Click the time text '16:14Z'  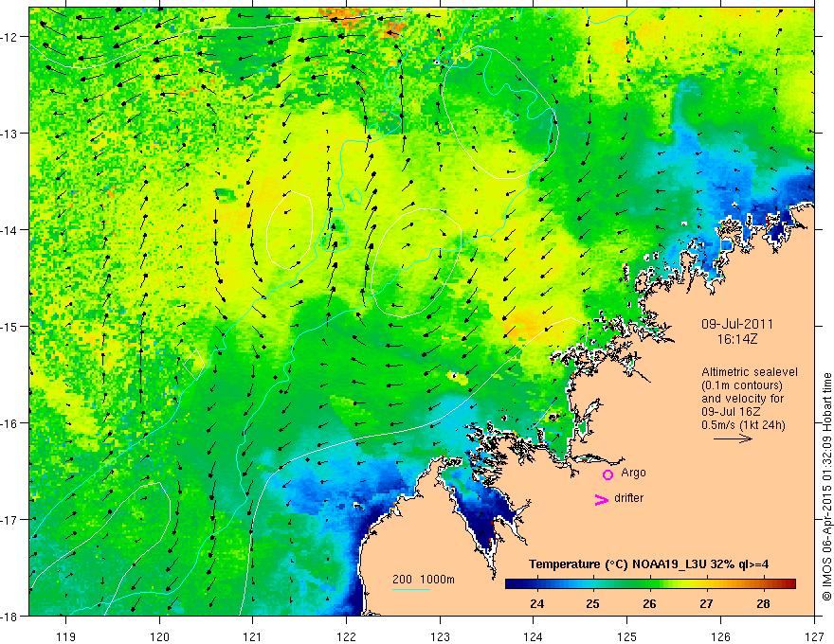737,339
